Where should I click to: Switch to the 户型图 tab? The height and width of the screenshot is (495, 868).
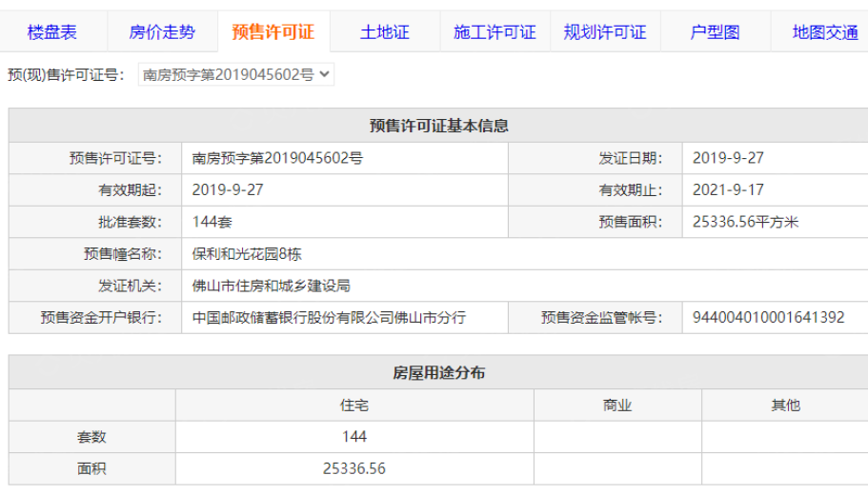tap(715, 32)
